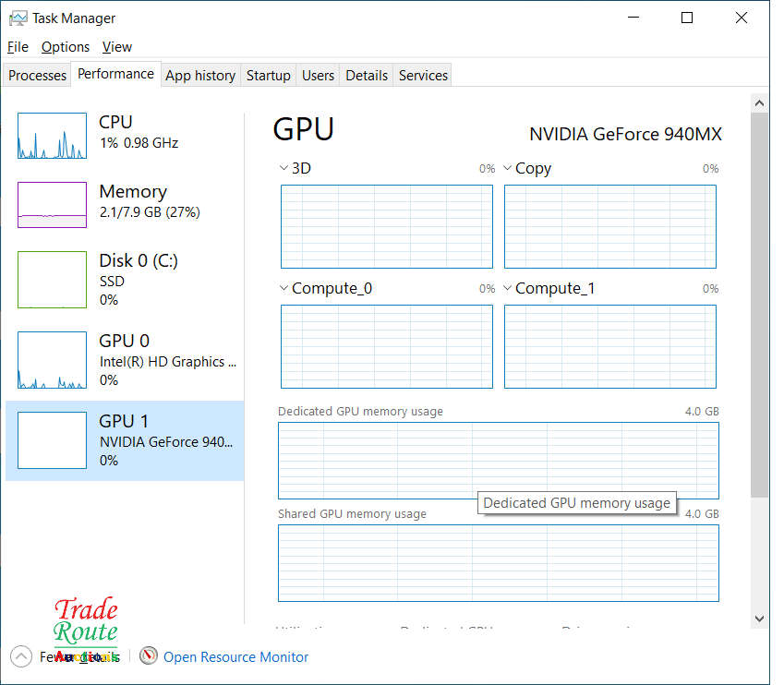Select the CPU mini graph thumbnail
The height and width of the screenshot is (685, 784).
[52, 136]
